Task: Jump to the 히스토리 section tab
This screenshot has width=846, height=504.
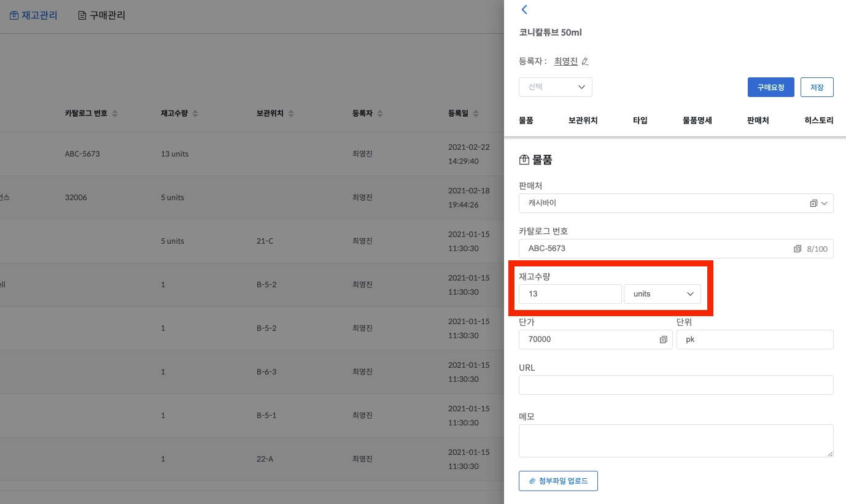Action: [819, 120]
